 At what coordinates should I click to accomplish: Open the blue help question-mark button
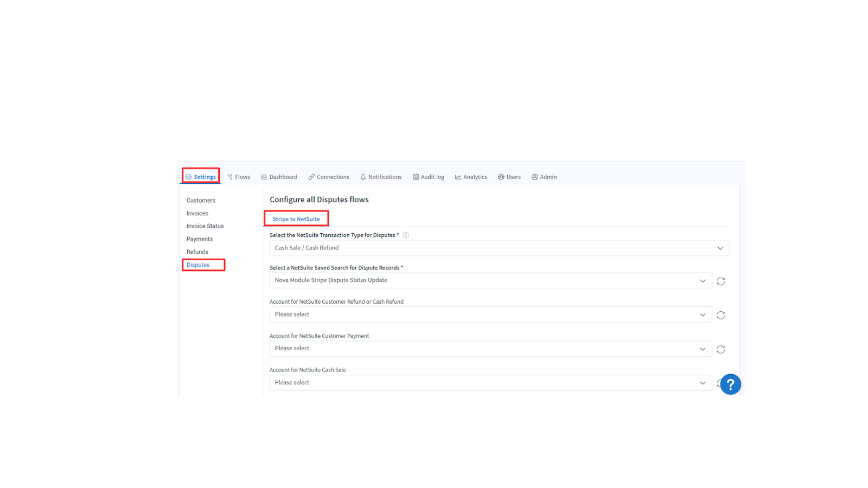731,384
